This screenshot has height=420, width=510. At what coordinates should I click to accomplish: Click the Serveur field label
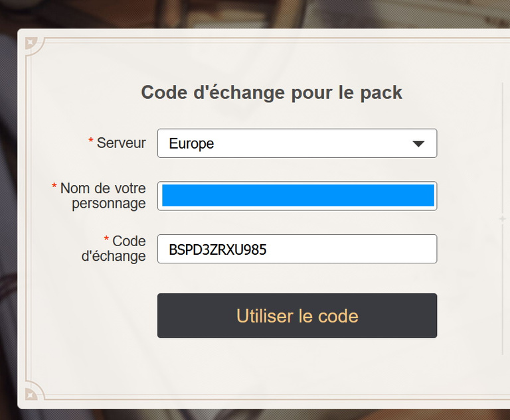point(122,143)
